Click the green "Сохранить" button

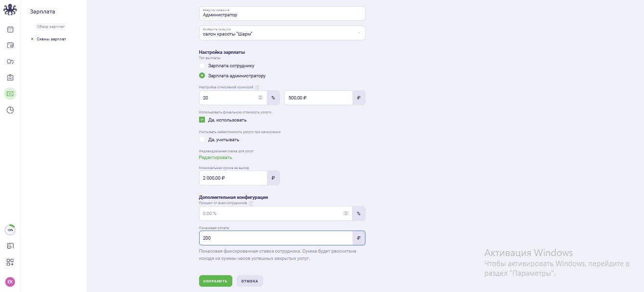pos(215,281)
